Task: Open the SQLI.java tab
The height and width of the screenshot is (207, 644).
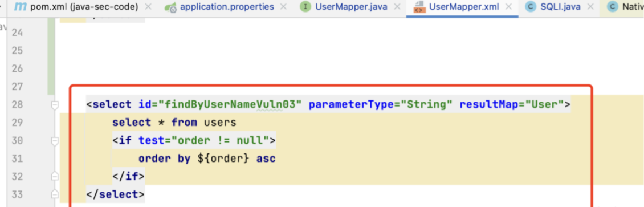Action: coord(561,7)
